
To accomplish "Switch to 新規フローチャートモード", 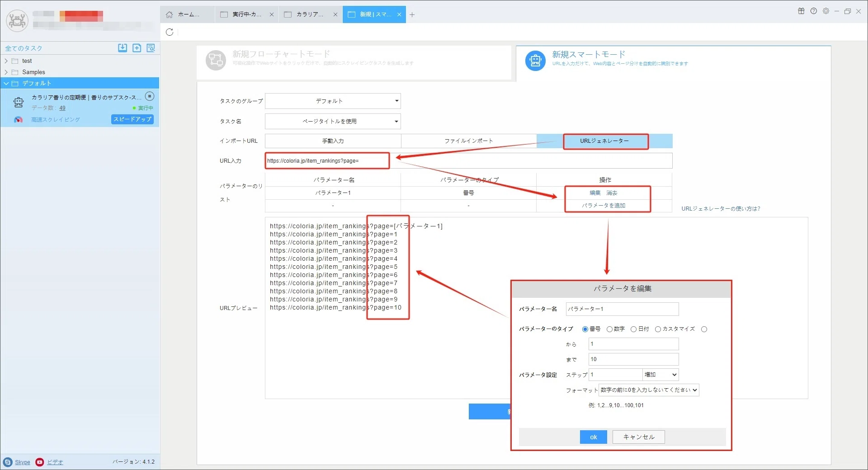I will pyautogui.click(x=354, y=63).
